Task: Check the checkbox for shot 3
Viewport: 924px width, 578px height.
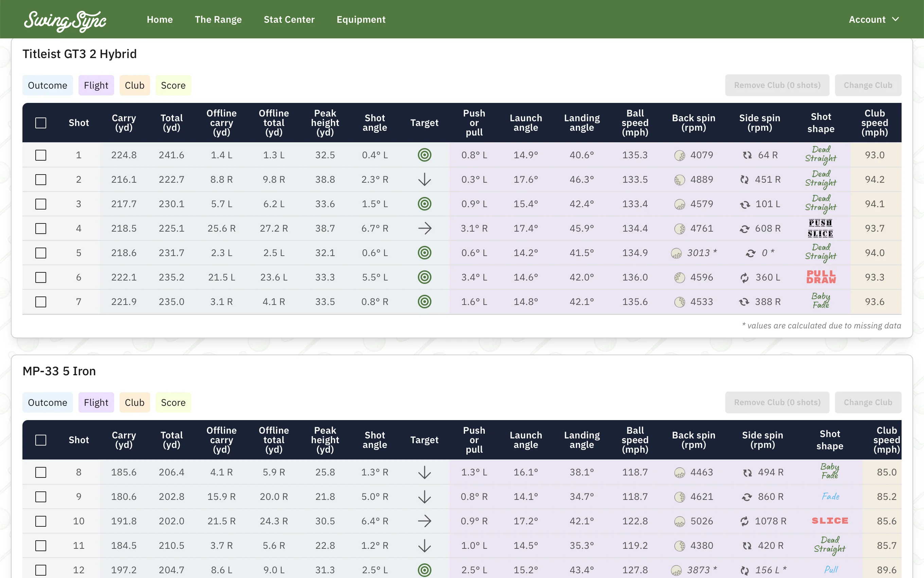Action: tap(40, 204)
